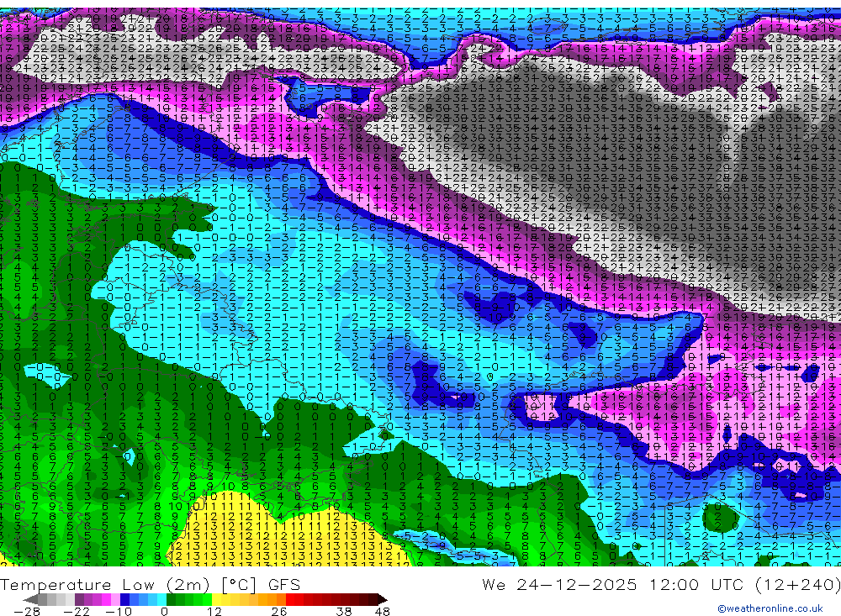The height and width of the screenshot is (616, 841).
Task: Click the dark purple swatch above -22
Action: coord(79,599)
